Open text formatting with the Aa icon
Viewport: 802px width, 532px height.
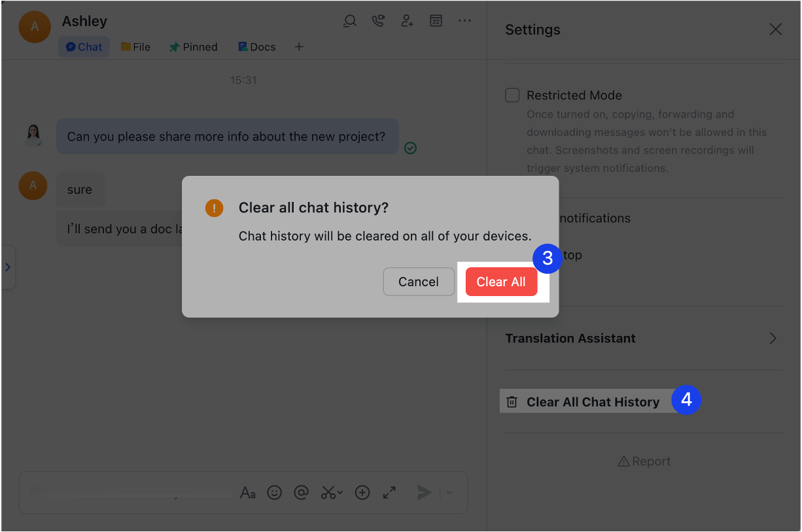tap(248, 492)
